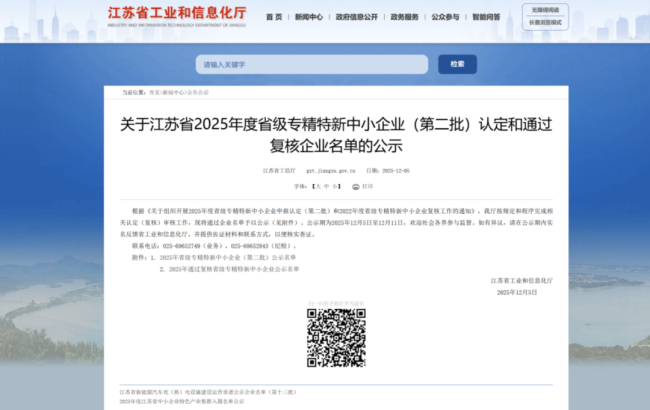This screenshot has height=410, width=650.
Task: Open the 政务服务 navigation item
Action: pyautogui.click(x=405, y=18)
